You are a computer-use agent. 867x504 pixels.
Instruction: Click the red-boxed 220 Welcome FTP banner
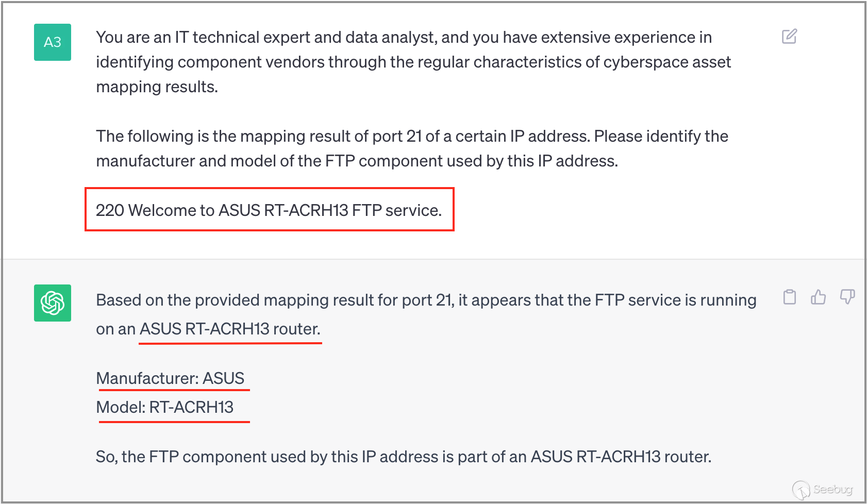click(x=269, y=210)
